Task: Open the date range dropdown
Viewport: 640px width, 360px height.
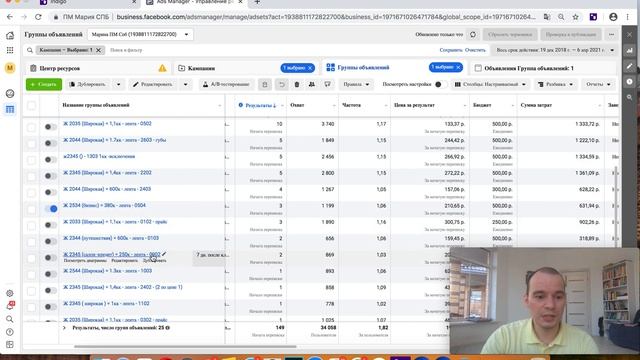Action: pyautogui.click(x=554, y=50)
